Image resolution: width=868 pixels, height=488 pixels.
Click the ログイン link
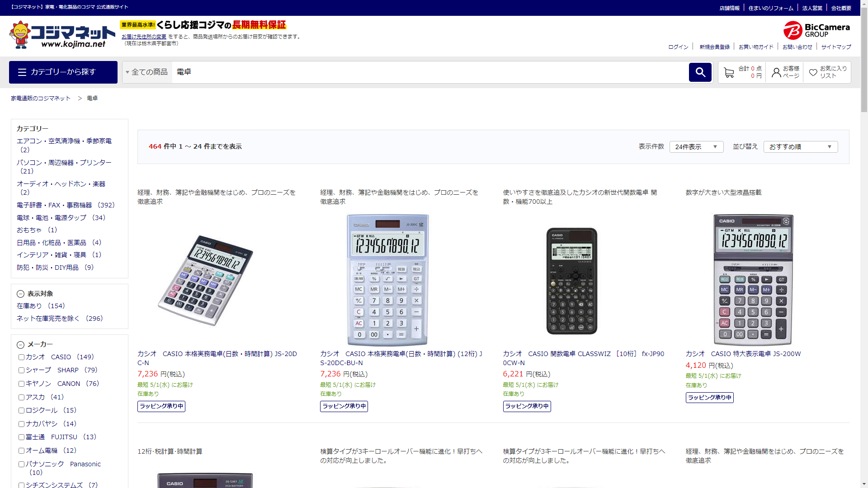[x=678, y=47]
